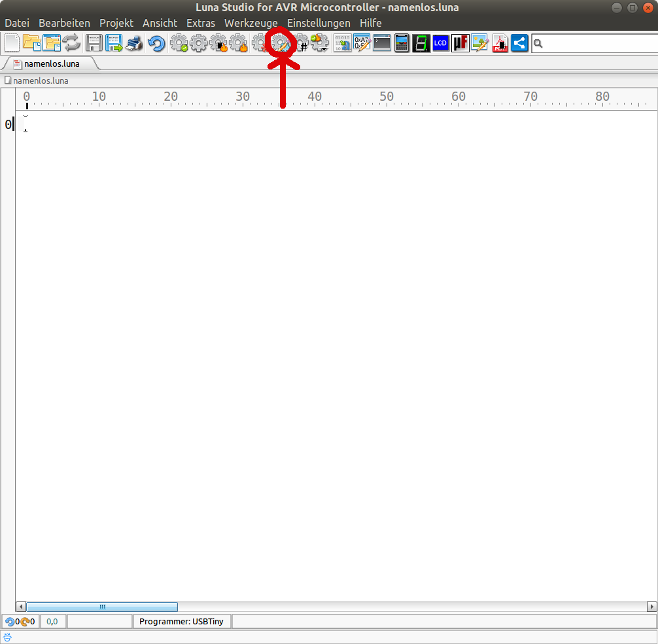Click the horizontal scrollbar right arrow
Image resolution: width=658 pixels, height=644 pixels.
pyautogui.click(x=651, y=607)
